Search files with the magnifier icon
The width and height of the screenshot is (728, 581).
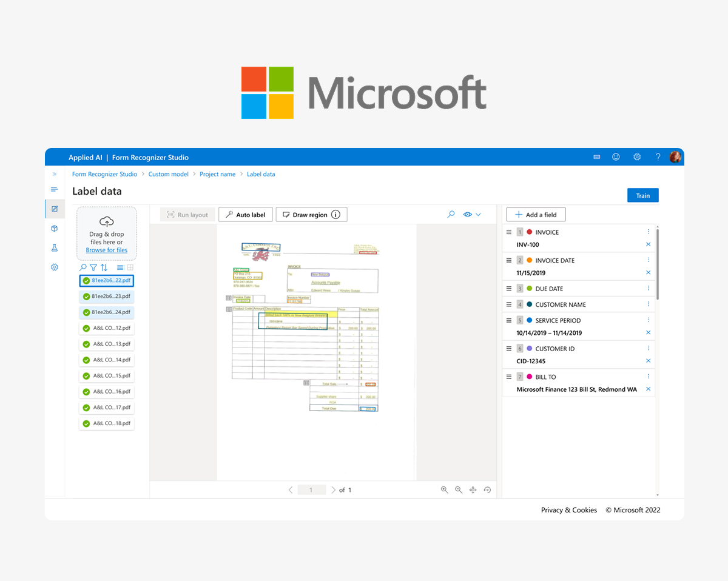coord(83,267)
